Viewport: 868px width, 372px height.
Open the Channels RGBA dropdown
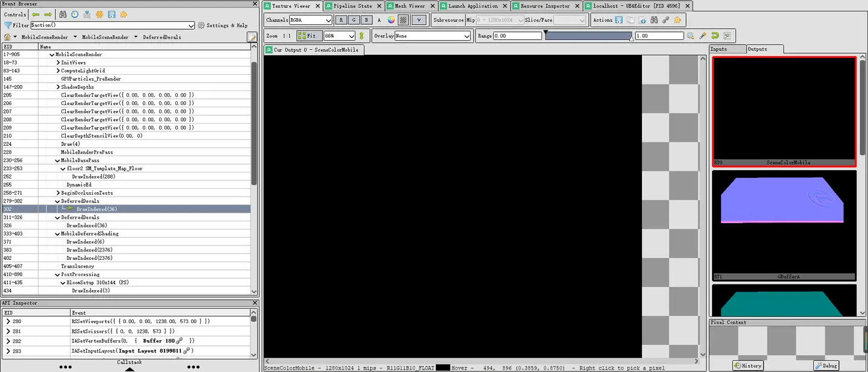pyautogui.click(x=310, y=20)
